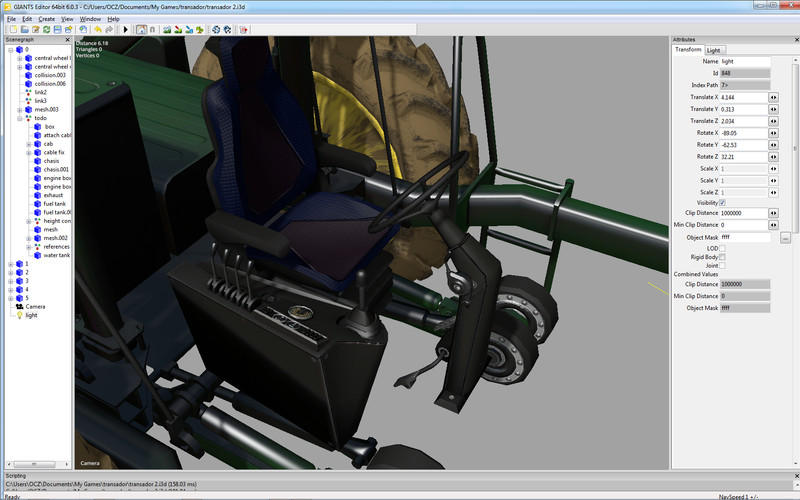Select the fuel tank tree item
This screenshot has width=800, height=500.
click(56, 203)
